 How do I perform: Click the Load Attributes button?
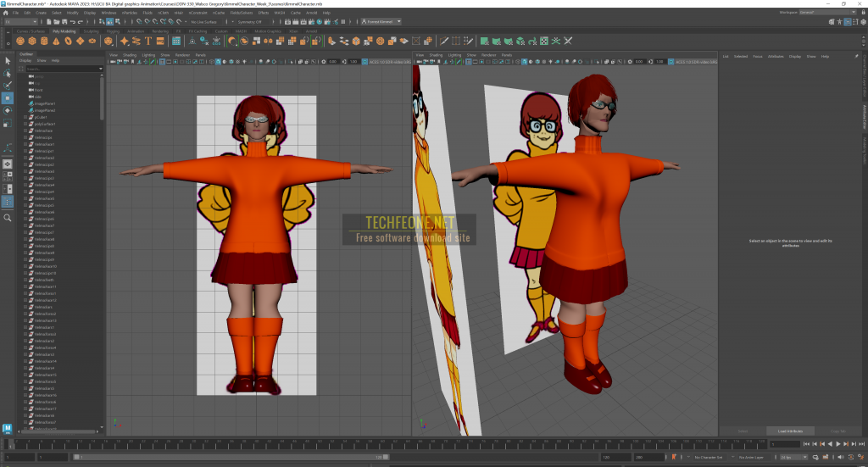[790, 431]
